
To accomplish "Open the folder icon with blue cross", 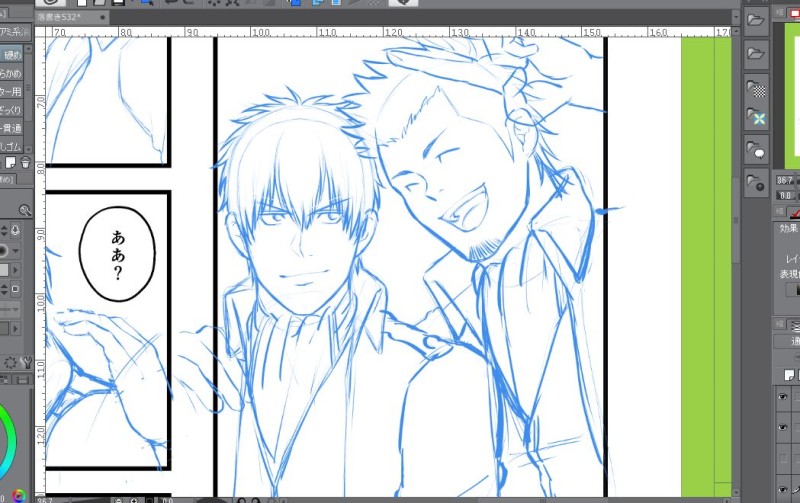I will click(x=756, y=117).
